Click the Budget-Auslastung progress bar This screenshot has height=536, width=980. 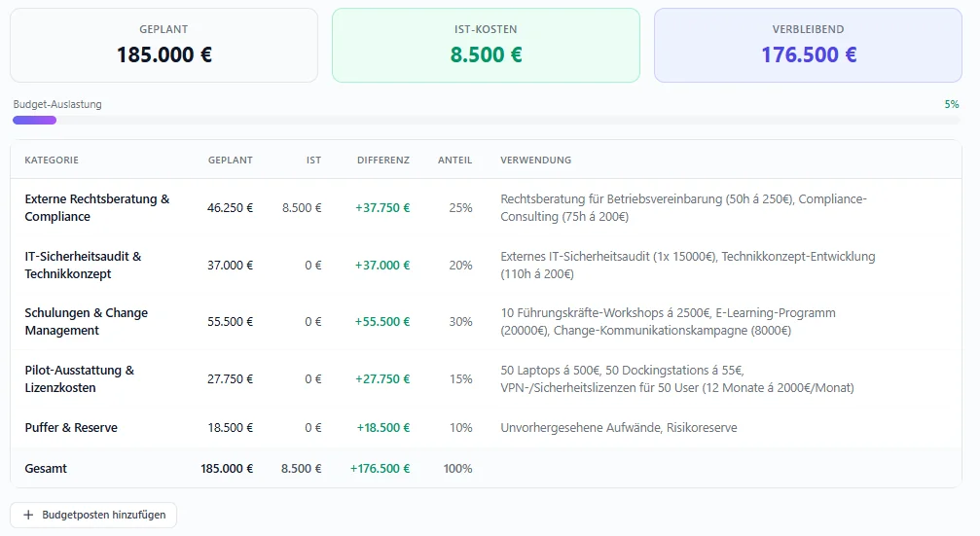(487, 120)
